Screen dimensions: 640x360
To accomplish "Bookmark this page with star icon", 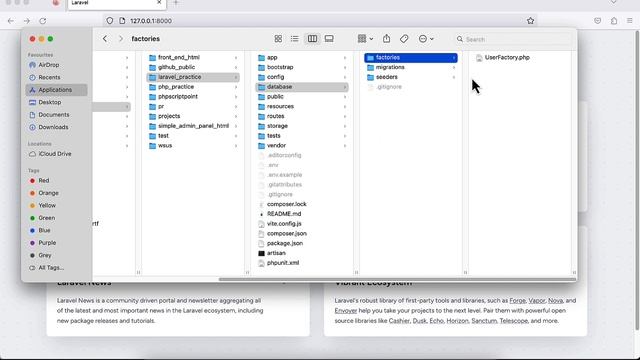I will point(530,21).
